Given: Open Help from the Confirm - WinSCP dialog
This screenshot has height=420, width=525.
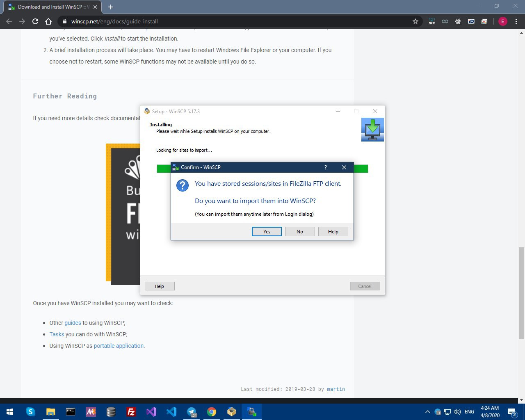Looking at the screenshot, I should pos(333,232).
